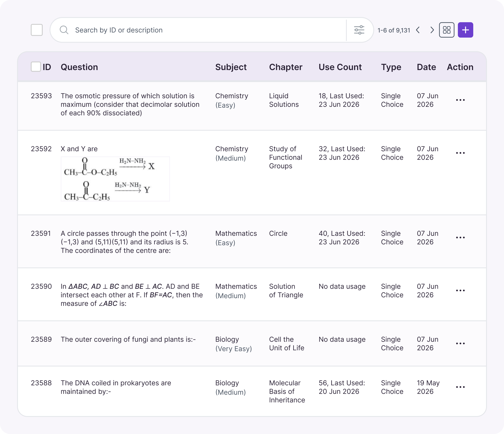504x434 pixels.
Task: Sort by the Use Count column header
Action: tap(340, 67)
